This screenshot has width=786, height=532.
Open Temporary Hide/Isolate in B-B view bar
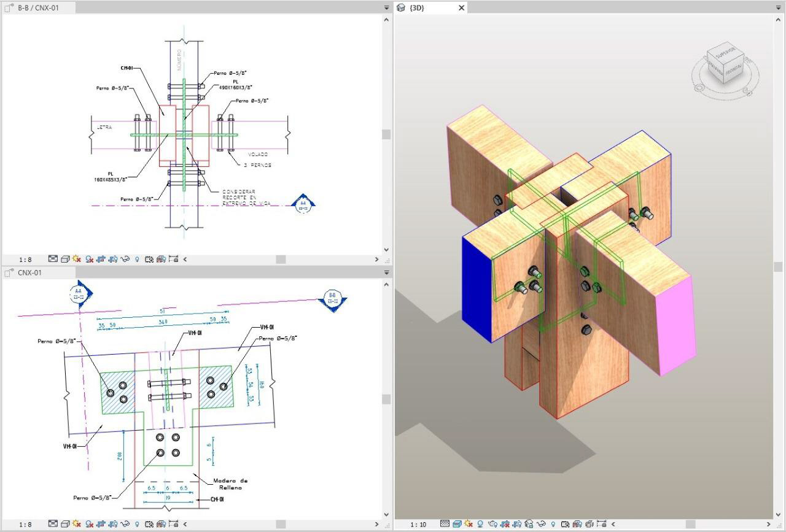point(125,259)
